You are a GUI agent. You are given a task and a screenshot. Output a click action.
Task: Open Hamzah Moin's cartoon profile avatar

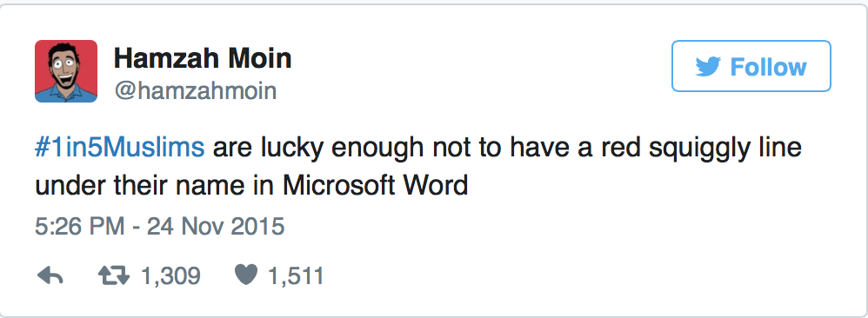tap(66, 71)
